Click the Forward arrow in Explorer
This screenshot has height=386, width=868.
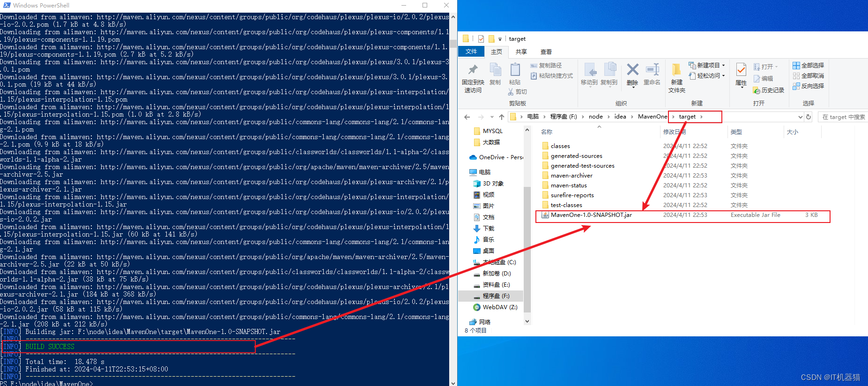click(x=481, y=117)
